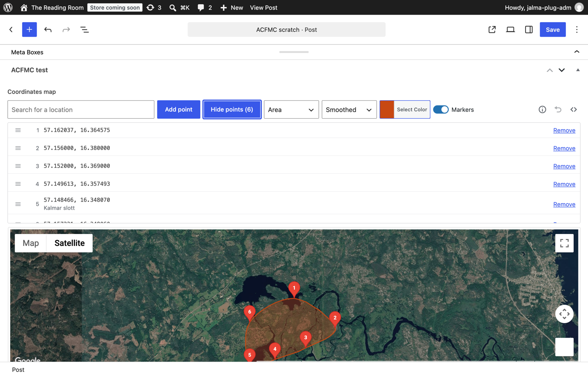
Task: Click View Post in admin bar
Action: 264,7
